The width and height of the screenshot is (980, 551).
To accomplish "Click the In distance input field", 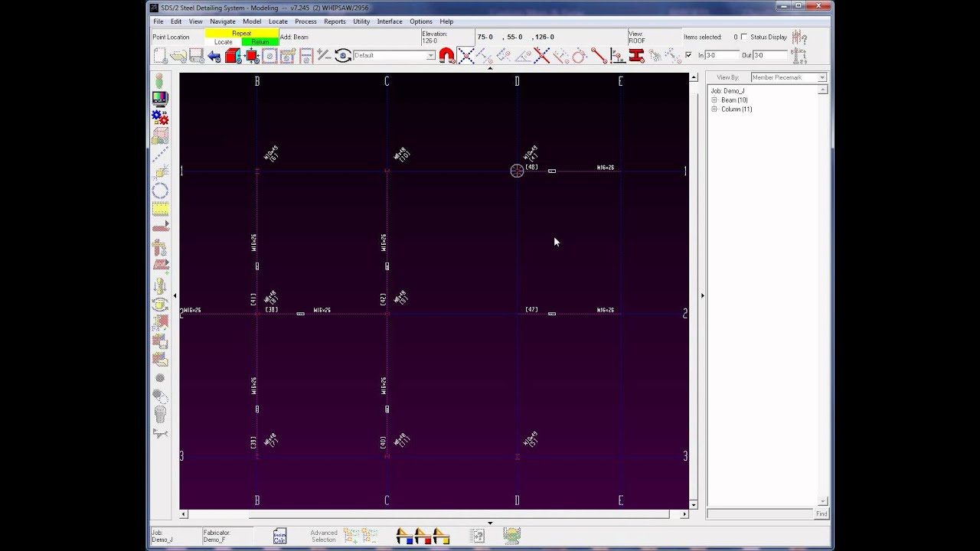I will point(723,55).
